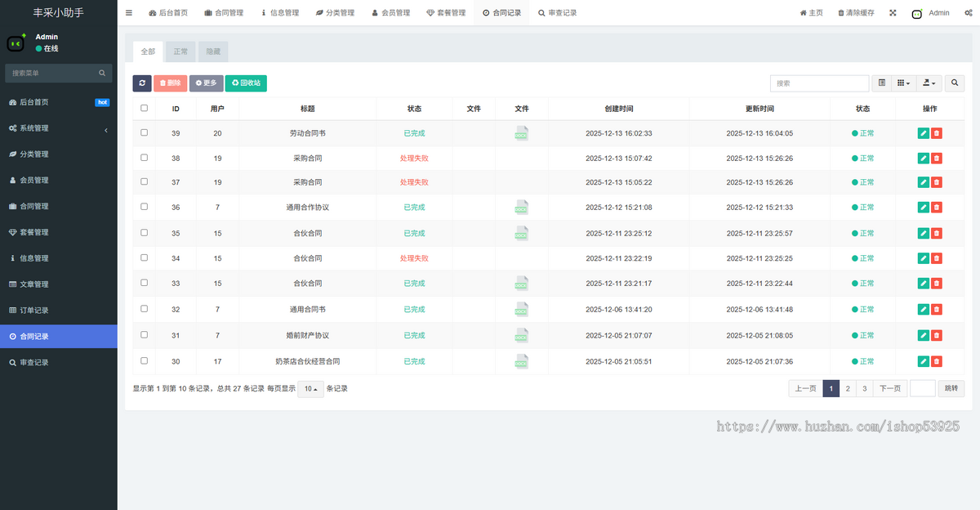Screen dimensions: 980x510
Task: Click the red delete icon for record 36
Action: click(937, 208)
